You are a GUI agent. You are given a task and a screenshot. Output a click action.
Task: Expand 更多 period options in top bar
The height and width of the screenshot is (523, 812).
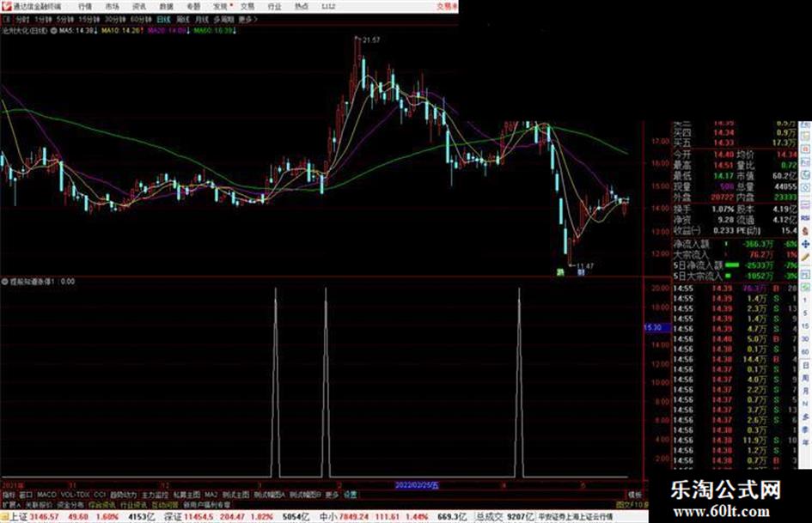[247, 19]
